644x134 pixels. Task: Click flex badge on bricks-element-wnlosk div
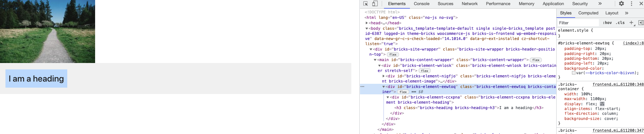click(425, 71)
